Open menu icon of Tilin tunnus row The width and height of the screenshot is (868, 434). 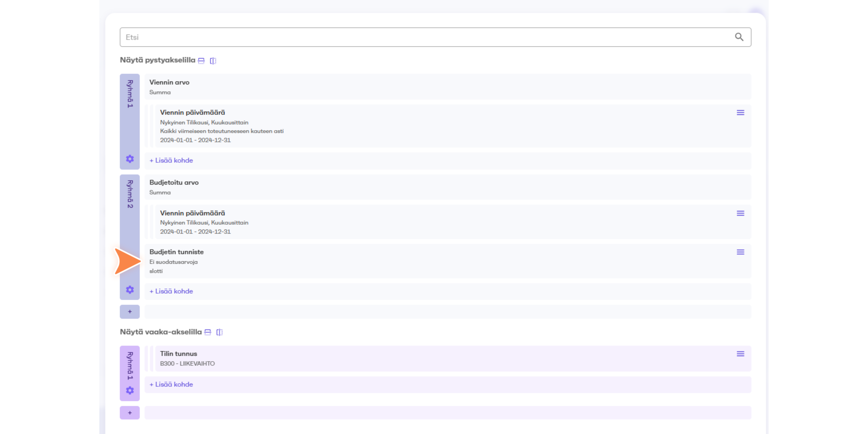coord(740,354)
